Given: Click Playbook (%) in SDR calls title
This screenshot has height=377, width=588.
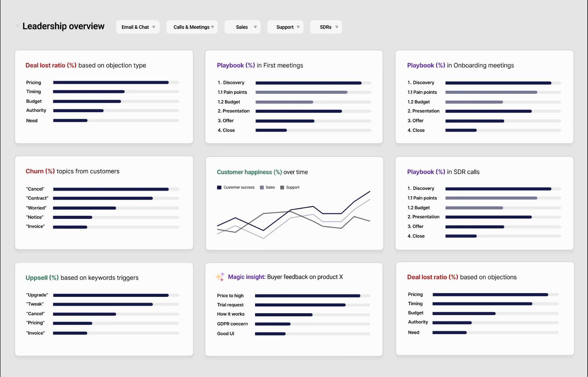Looking at the screenshot, I should pyautogui.click(x=443, y=172).
